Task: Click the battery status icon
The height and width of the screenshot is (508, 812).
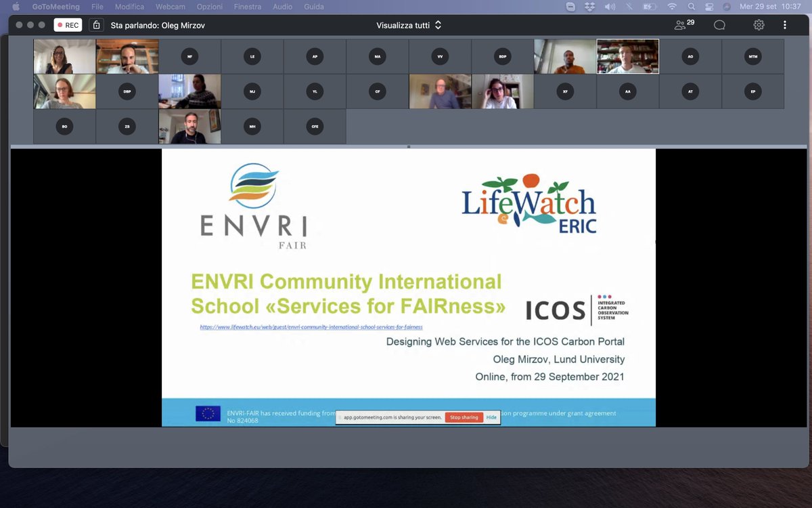Action: click(x=650, y=7)
